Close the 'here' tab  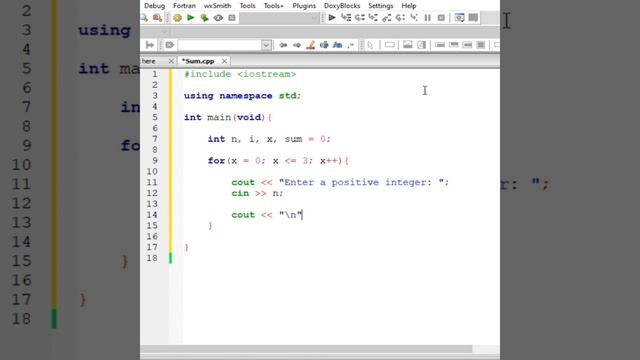coord(171,61)
